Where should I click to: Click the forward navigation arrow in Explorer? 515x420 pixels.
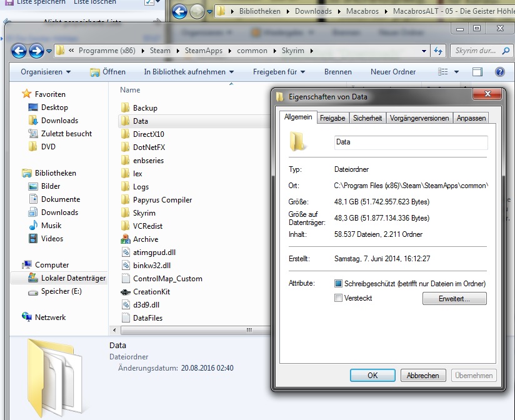[36, 51]
